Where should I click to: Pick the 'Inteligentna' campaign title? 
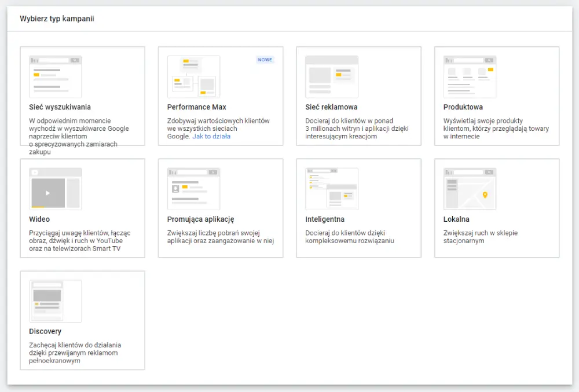pyautogui.click(x=325, y=219)
